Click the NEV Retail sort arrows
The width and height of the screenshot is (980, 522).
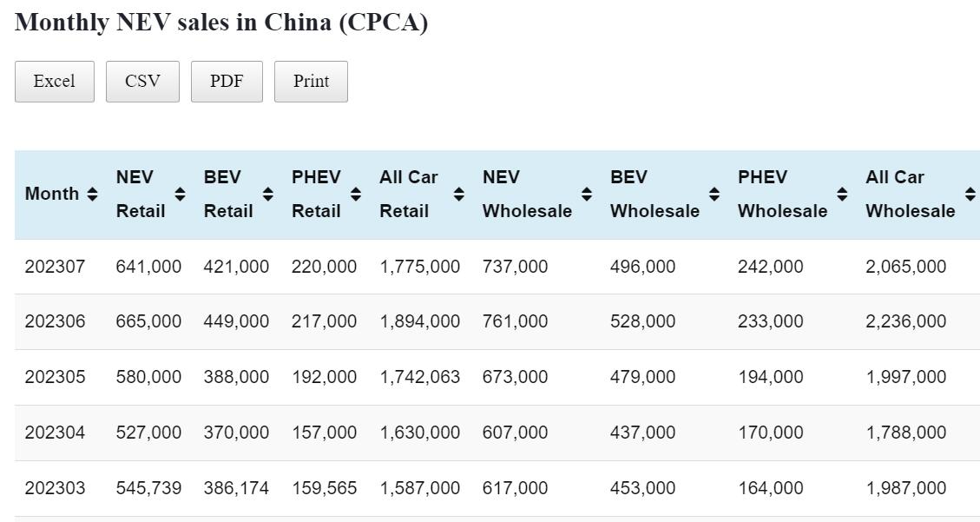pos(180,195)
